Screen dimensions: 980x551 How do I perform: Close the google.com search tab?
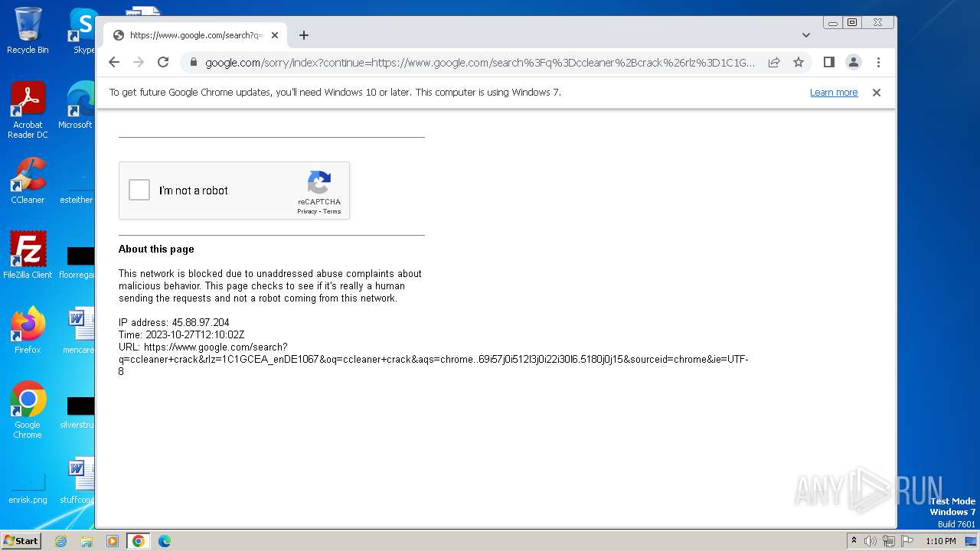pyautogui.click(x=275, y=35)
